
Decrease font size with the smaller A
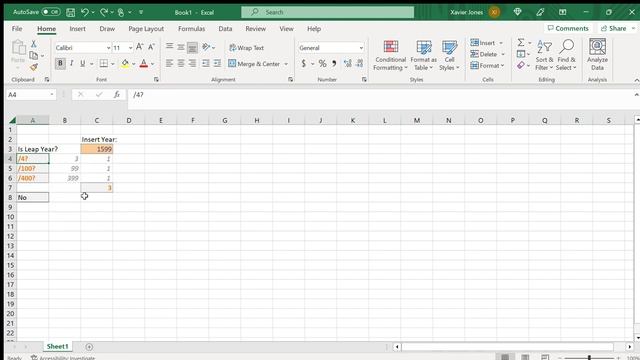[151, 47]
